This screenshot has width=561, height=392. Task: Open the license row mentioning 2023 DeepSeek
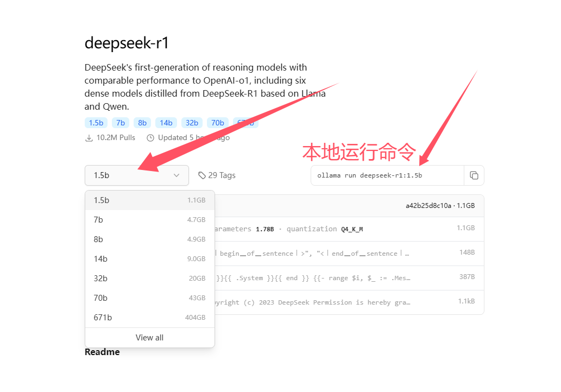tap(349, 302)
